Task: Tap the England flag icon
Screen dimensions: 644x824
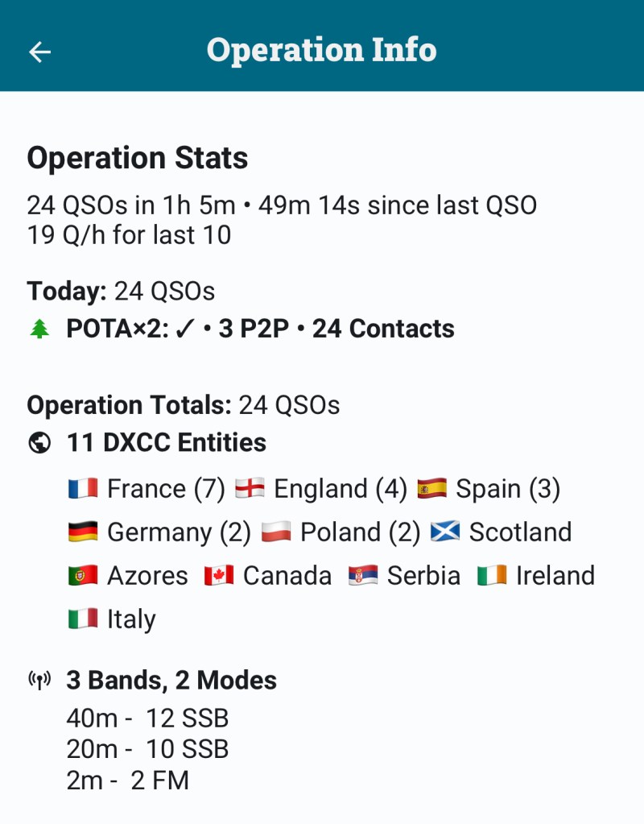Action: (x=250, y=489)
